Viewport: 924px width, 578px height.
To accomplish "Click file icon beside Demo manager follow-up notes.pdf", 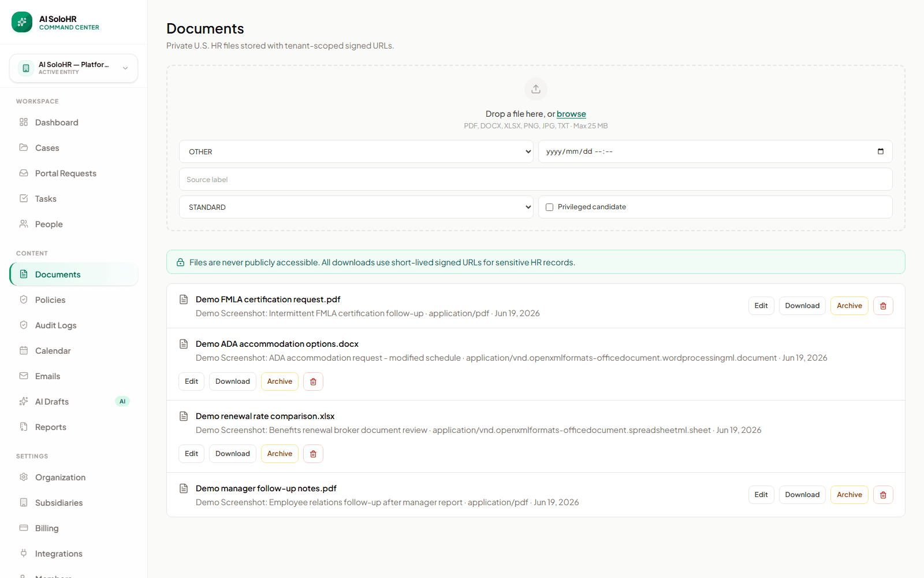I will click(184, 488).
